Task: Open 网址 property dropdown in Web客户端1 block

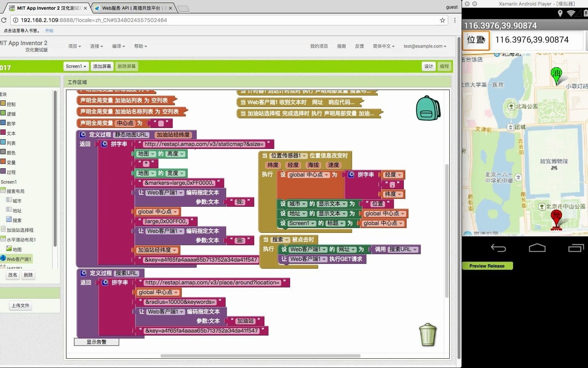Action: point(347,249)
